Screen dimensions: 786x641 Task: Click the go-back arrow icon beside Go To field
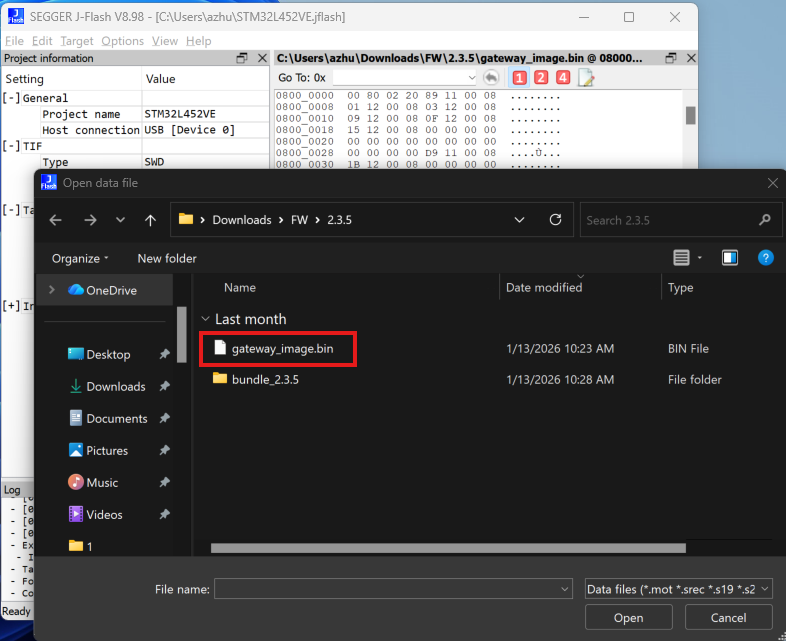(491, 78)
